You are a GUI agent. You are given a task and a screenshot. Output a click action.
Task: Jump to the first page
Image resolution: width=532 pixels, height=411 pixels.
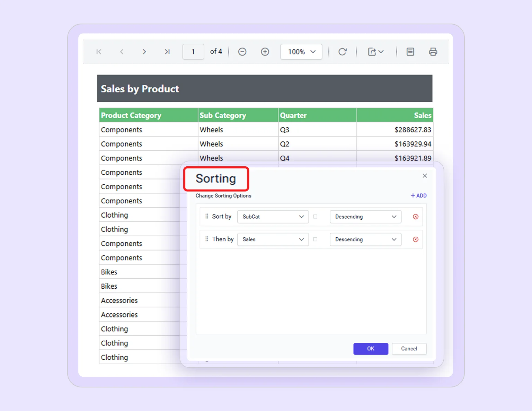[x=99, y=52]
